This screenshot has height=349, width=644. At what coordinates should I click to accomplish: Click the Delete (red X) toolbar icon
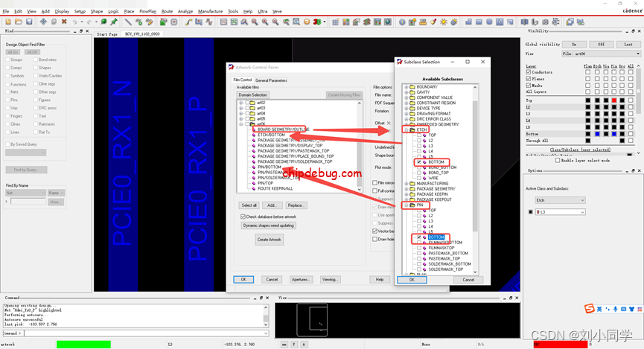pyautogui.click(x=64, y=22)
